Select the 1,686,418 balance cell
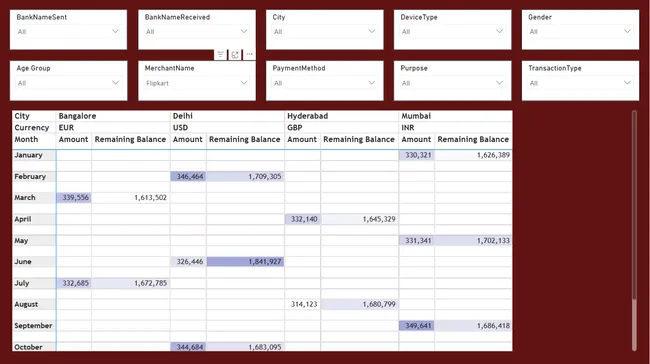This screenshot has width=650, height=364. (x=473, y=326)
